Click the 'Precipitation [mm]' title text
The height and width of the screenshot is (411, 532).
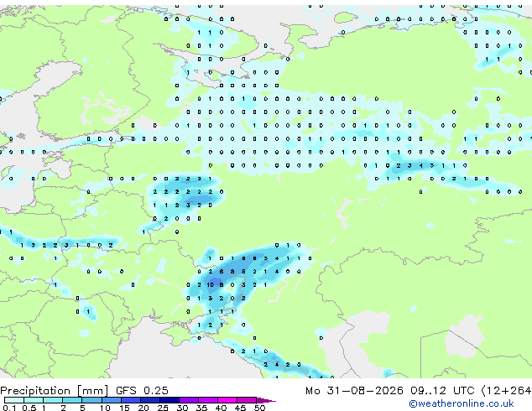[55, 391]
